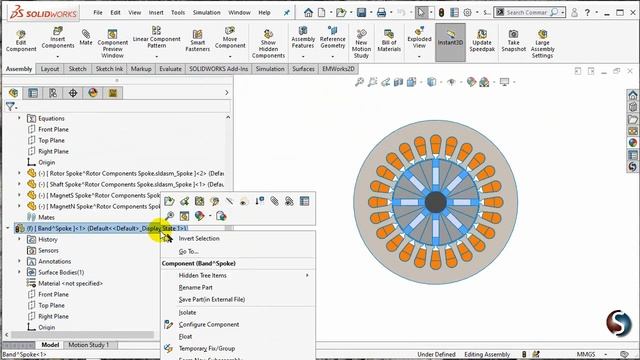
Task: Open the EMWorks2D tab
Action: (x=338, y=69)
